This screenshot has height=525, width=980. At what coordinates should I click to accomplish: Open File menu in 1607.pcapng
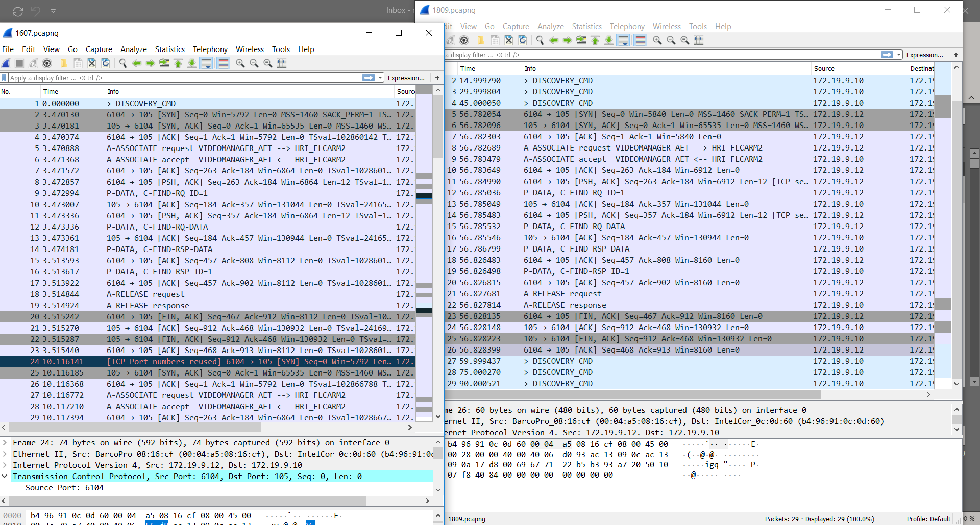click(8, 49)
